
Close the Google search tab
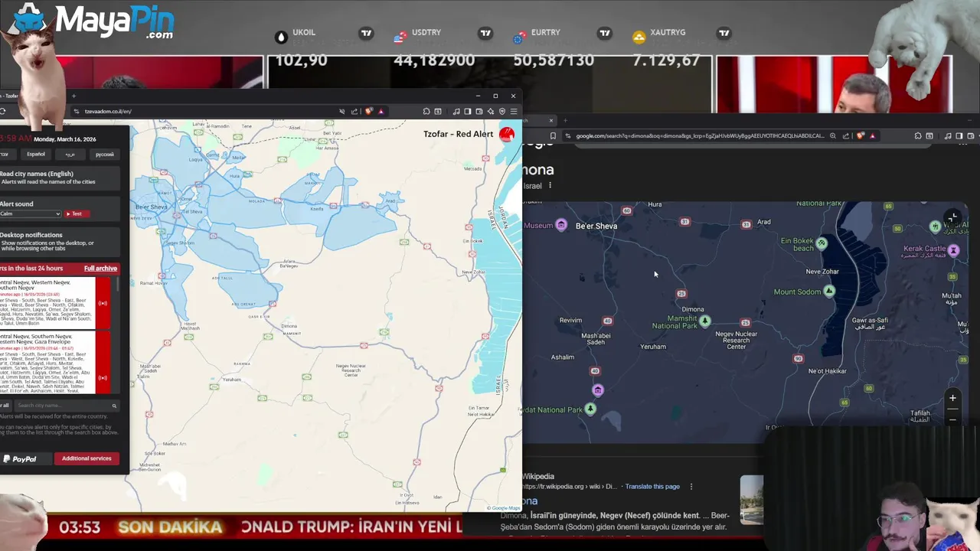click(x=550, y=120)
